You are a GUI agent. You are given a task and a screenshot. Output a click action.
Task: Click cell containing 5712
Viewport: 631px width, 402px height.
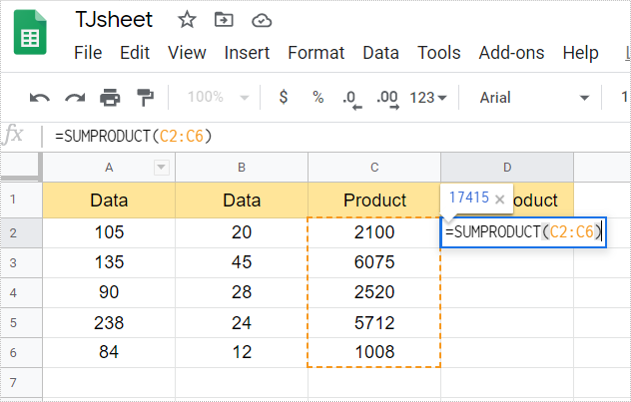(374, 323)
